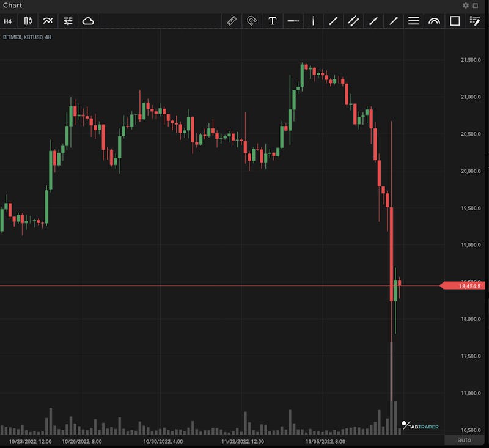
Task: Click the cloud save icon
Action: pyautogui.click(x=88, y=21)
